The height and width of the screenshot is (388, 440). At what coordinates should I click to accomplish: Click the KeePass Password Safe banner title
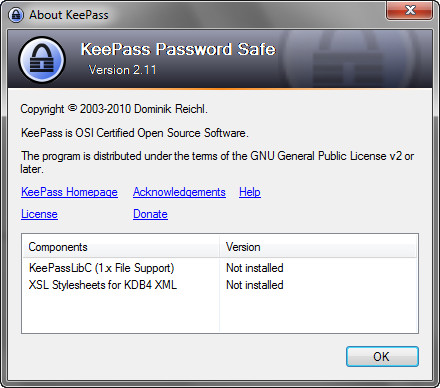tap(178, 49)
